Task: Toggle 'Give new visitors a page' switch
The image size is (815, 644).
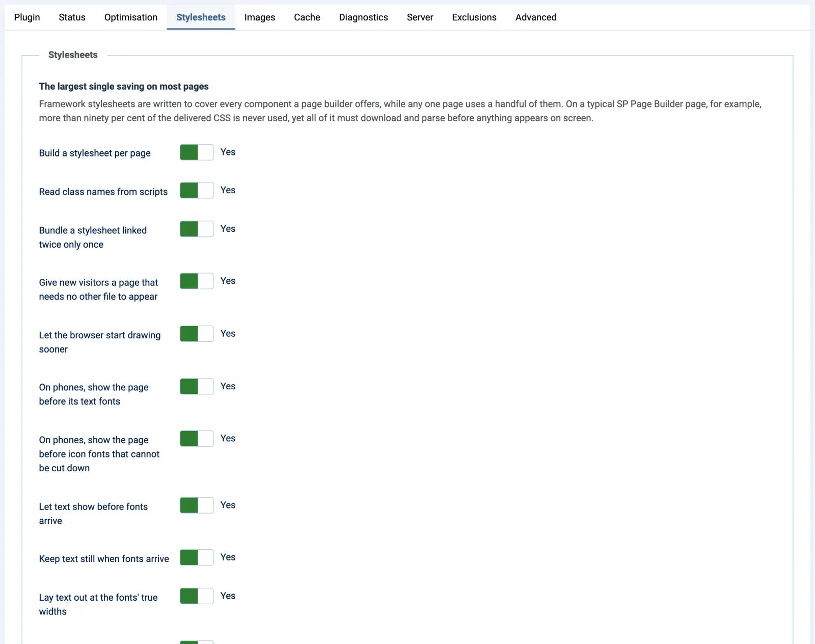Action: [x=197, y=281]
